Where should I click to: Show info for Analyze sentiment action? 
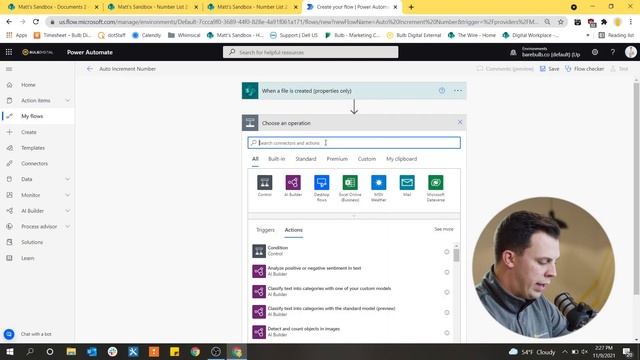tap(447, 272)
